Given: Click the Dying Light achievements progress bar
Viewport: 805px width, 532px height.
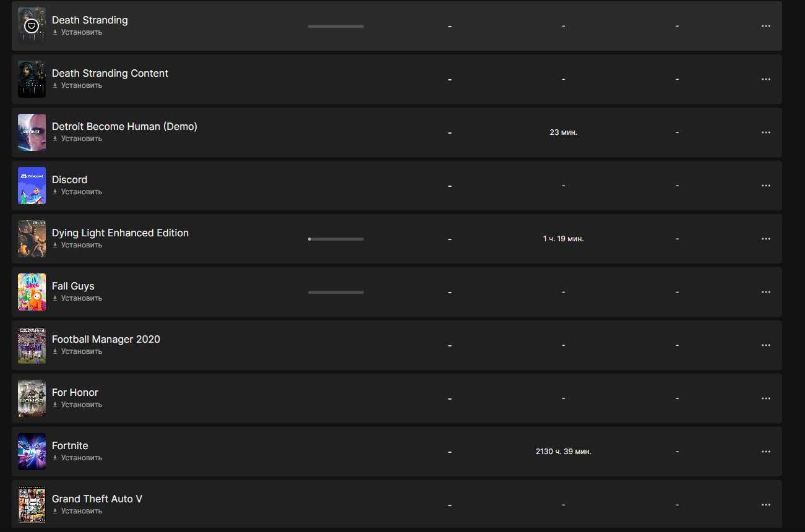Looking at the screenshot, I should pyautogui.click(x=336, y=239).
